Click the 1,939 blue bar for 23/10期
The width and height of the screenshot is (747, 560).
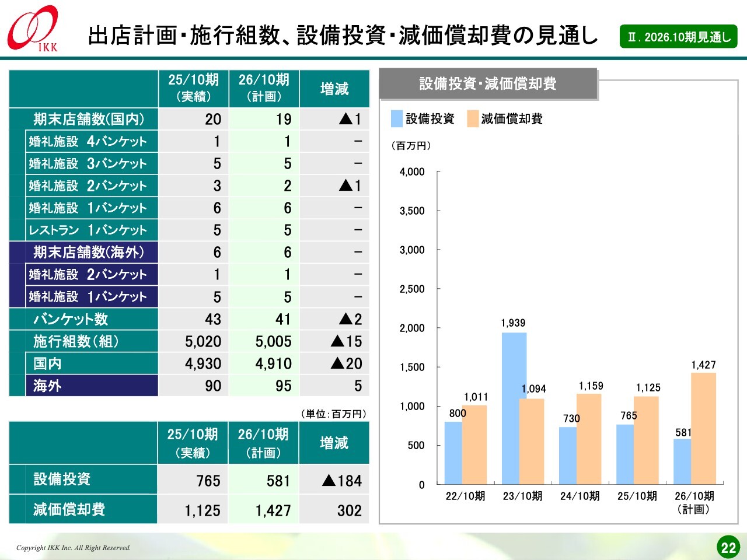(514, 408)
